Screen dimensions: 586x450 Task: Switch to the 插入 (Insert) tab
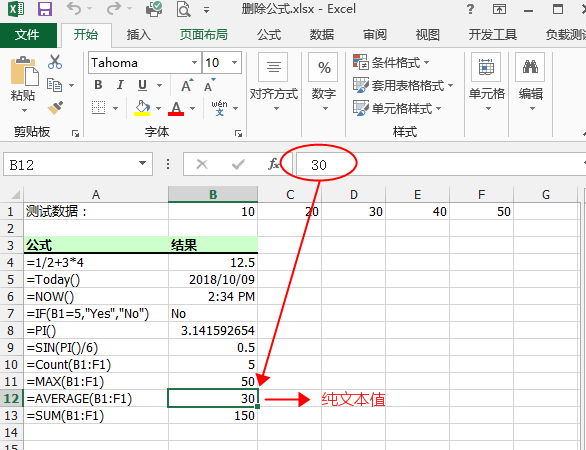coord(139,35)
